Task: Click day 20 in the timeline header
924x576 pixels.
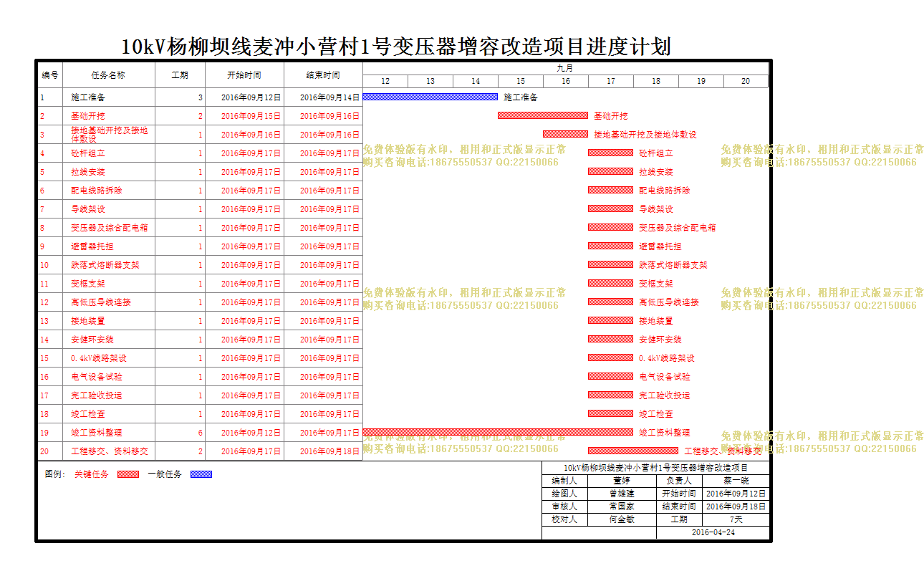Action: [746, 81]
